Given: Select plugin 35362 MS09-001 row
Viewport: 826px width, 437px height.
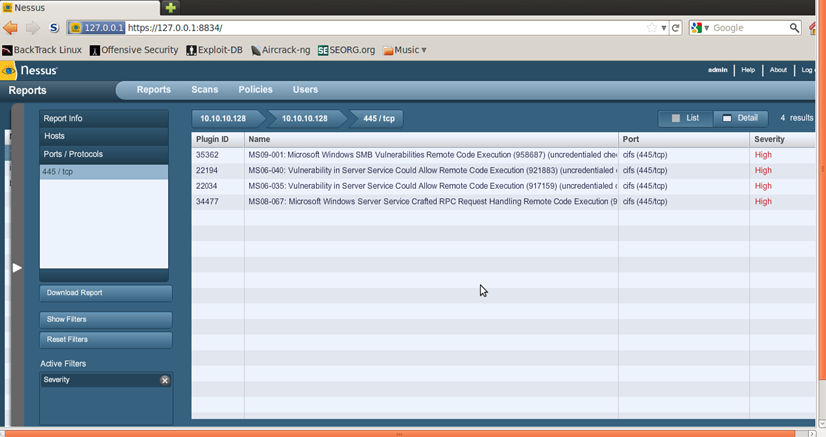Looking at the screenshot, I should (503, 155).
